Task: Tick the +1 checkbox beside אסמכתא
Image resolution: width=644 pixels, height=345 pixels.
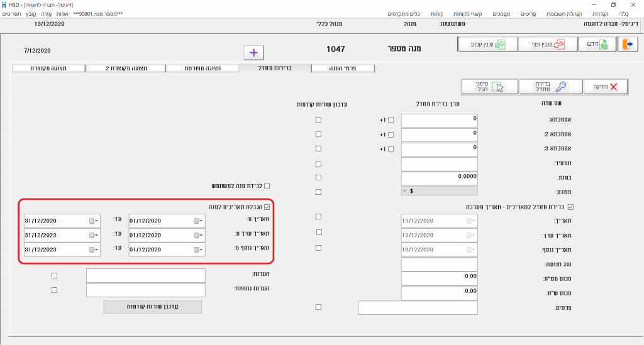Action: (x=391, y=120)
